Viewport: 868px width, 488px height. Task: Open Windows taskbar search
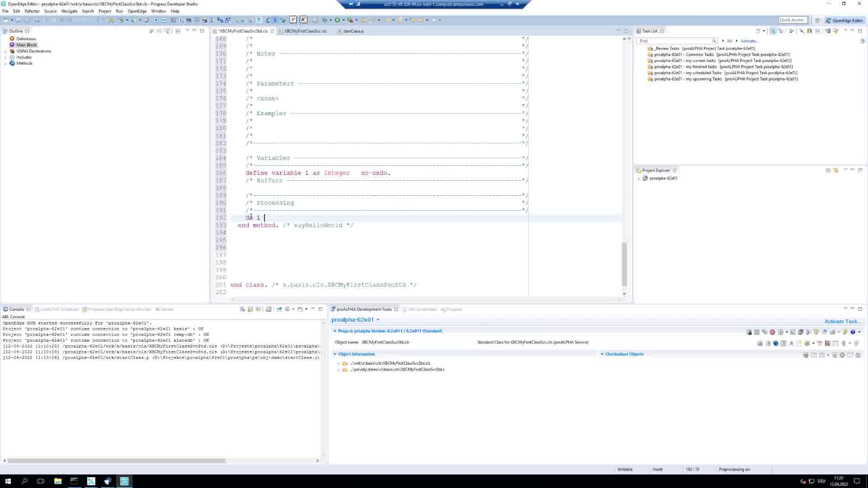coord(24,481)
